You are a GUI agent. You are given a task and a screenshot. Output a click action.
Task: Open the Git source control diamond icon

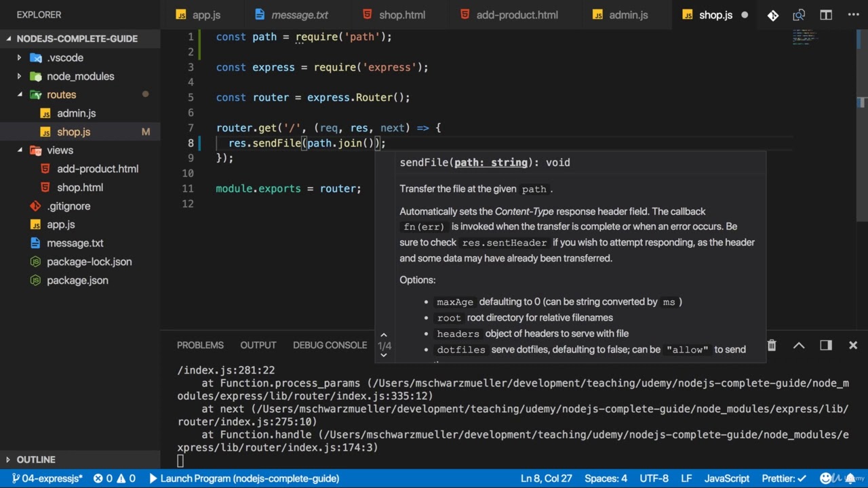pyautogui.click(x=772, y=15)
